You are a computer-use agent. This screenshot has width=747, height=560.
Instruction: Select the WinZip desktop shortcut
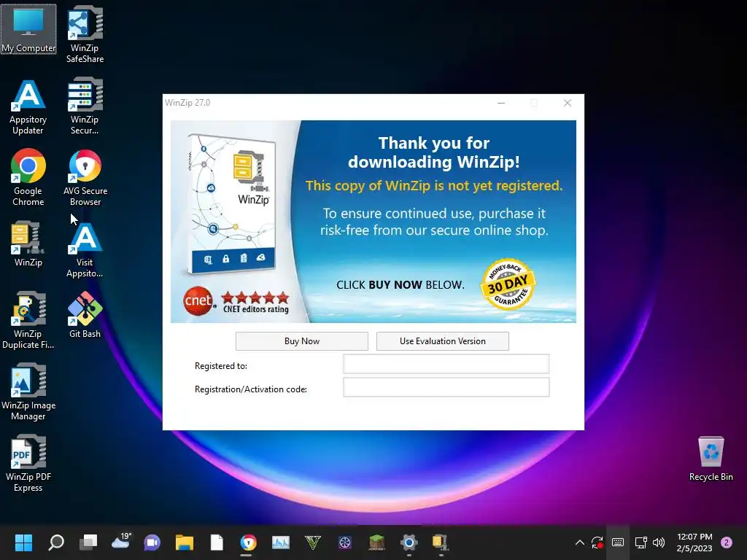coord(28,244)
